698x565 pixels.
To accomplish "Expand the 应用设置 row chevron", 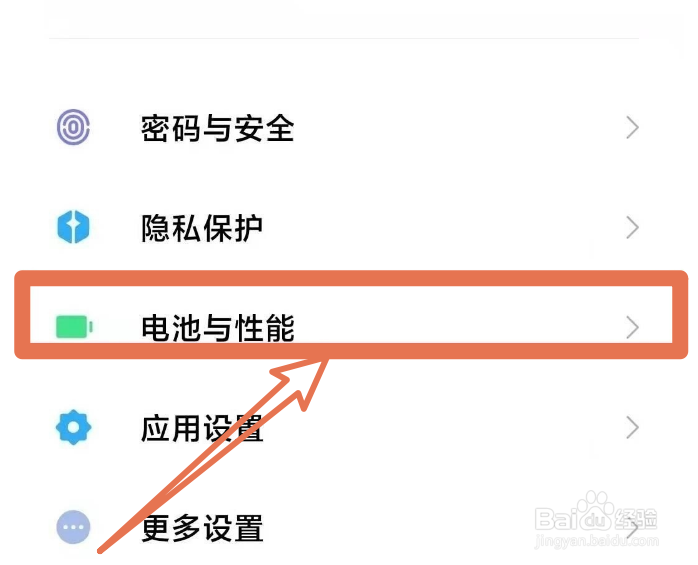I will 631,428.
